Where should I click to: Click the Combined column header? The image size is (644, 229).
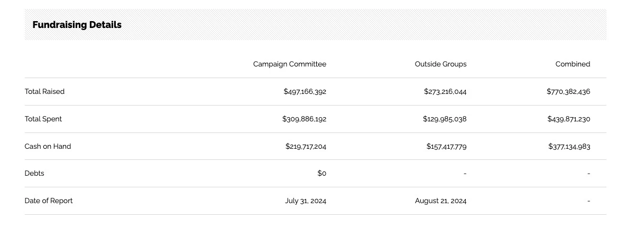pyautogui.click(x=573, y=64)
